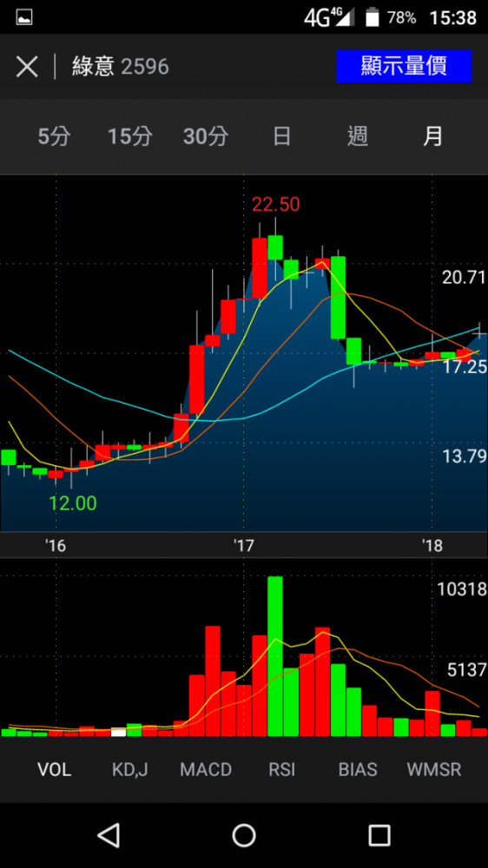Choose the 月 monthly chart tab

(x=432, y=136)
